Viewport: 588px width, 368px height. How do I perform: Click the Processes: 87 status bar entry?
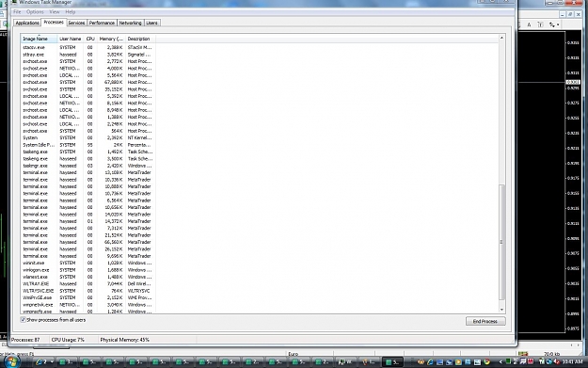pos(25,340)
